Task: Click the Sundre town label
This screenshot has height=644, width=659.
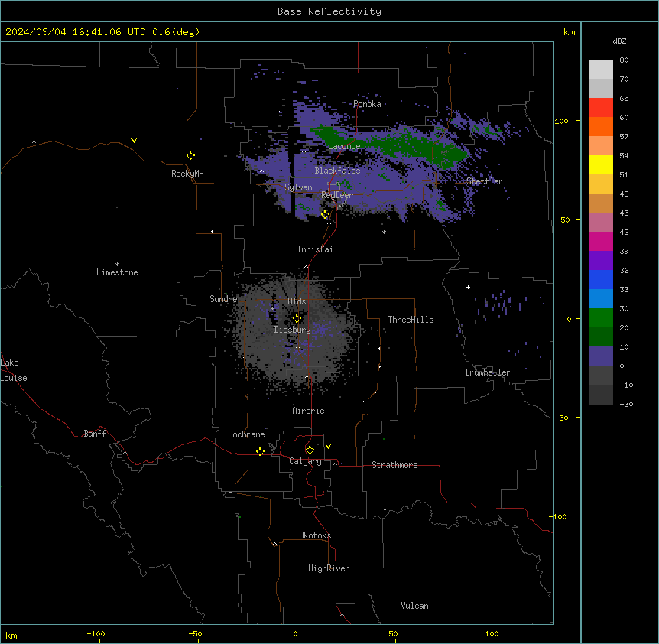Action: coord(223,299)
